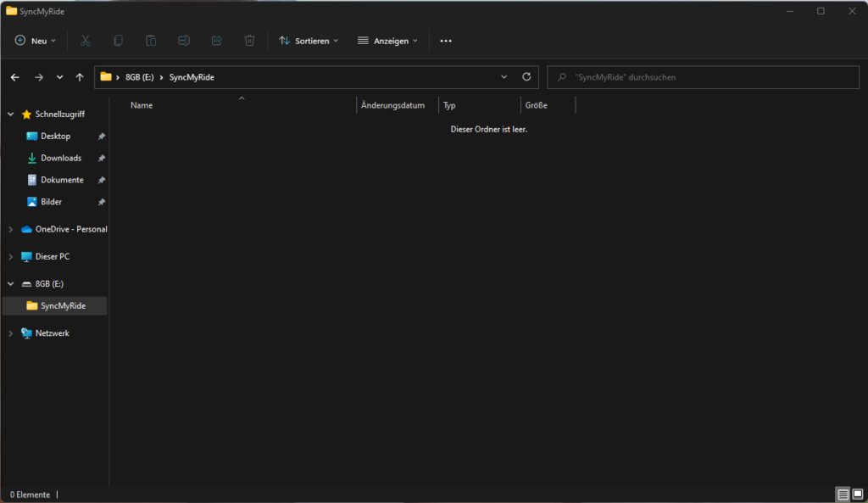Open the Neu menu
This screenshot has width=868, height=503.
click(34, 40)
